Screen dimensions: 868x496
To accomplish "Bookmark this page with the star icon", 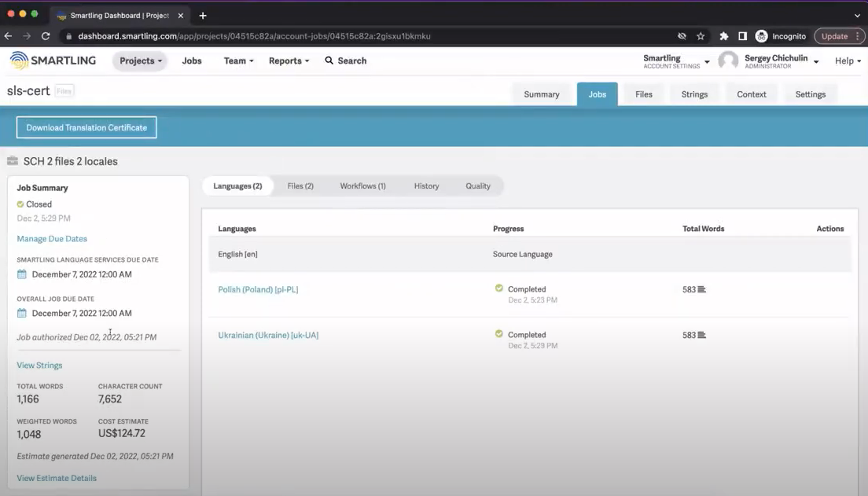I will click(x=701, y=36).
